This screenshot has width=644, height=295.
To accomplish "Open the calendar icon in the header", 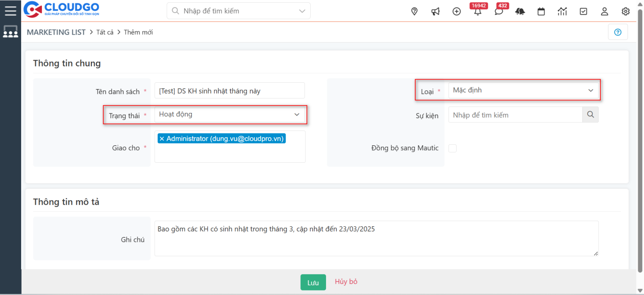I will pyautogui.click(x=541, y=11).
